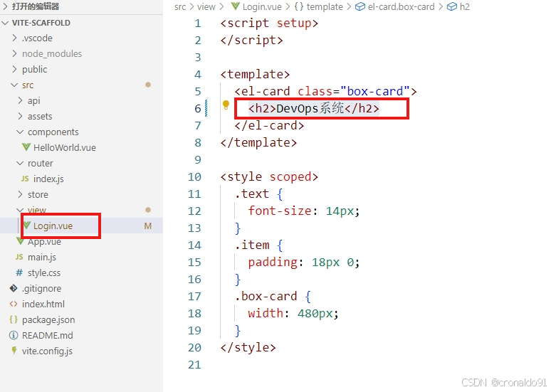Open index.js under router

(x=48, y=179)
